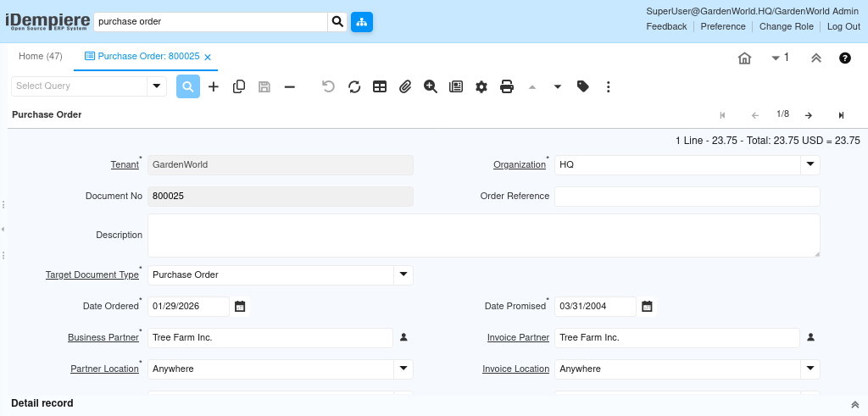Viewport: 868px width, 416px height.
Task: Open the Preference link
Action: pyautogui.click(x=723, y=26)
